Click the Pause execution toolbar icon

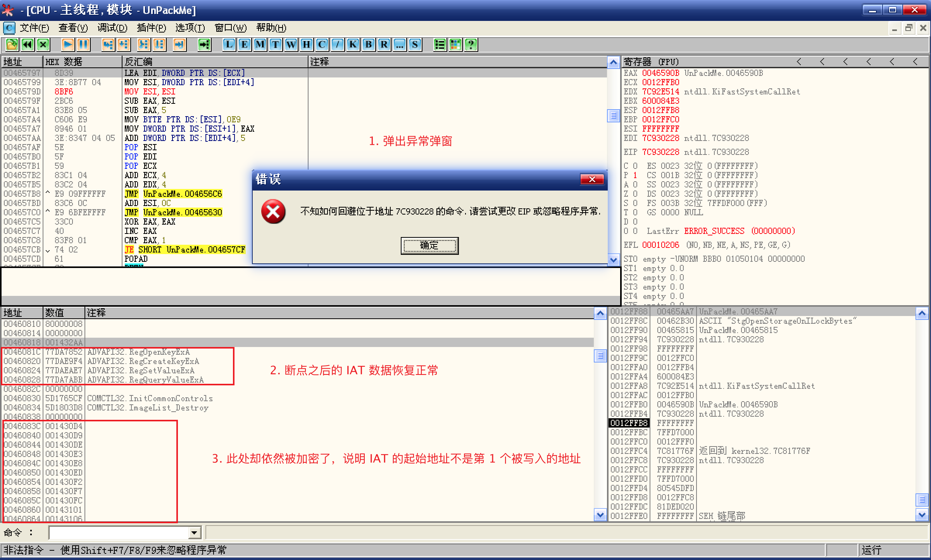tap(83, 45)
